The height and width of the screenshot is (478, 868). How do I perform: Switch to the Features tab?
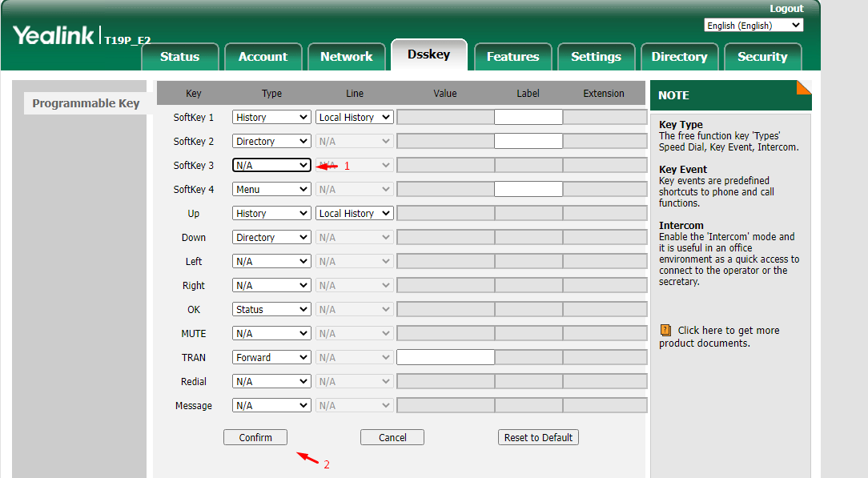click(512, 56)
